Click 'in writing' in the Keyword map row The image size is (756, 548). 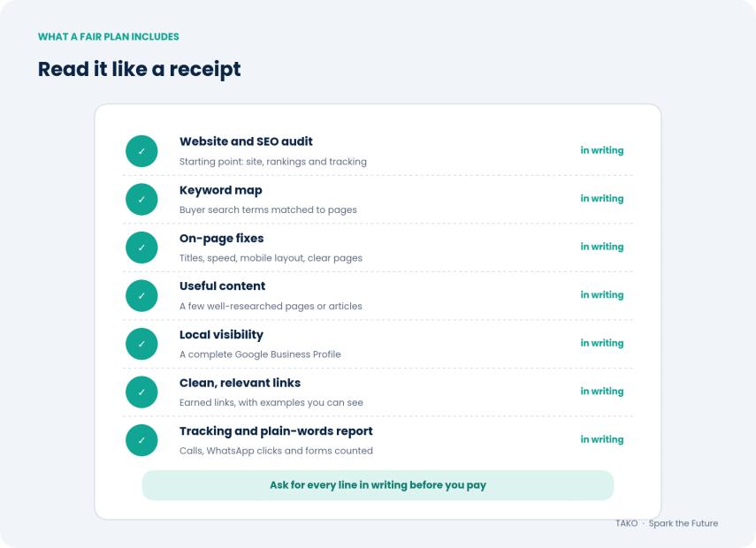coord(602,199)
